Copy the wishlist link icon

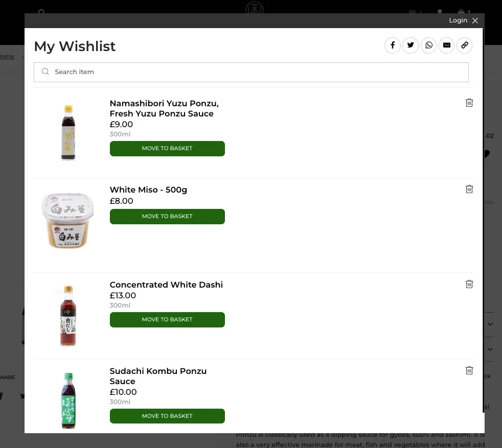point(464,45)
